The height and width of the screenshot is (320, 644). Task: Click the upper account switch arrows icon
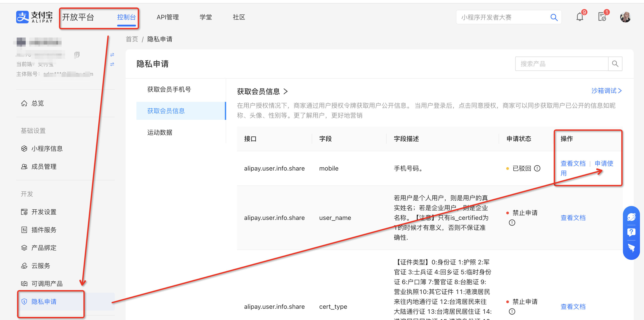(112, 55)
